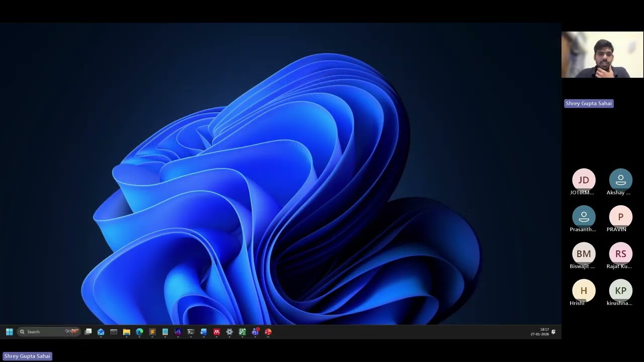The image size is (644, 362).
Task: Click the Shrey Gupta Sahai name tag under the video
Action: pyautogui.click(x=589, y=104)
